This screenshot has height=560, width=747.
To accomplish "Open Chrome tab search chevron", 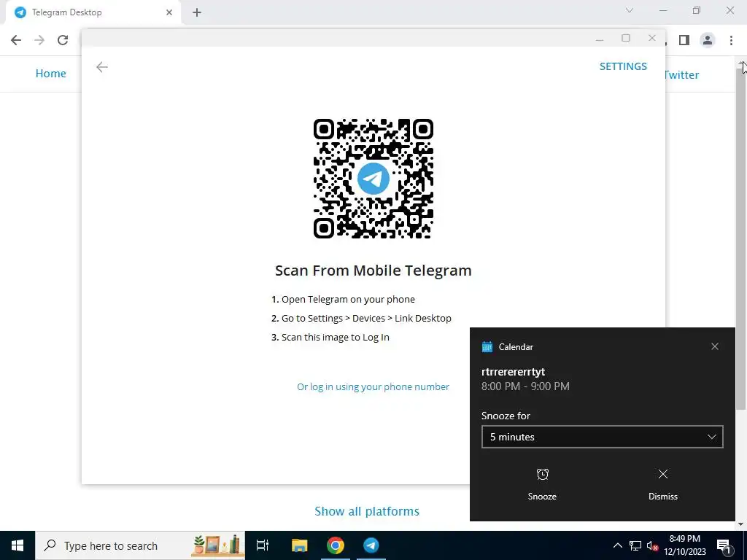I will [x=630, y=10].
